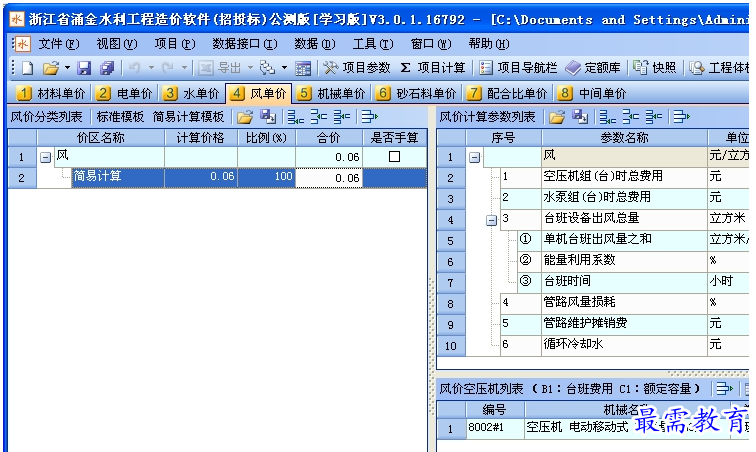Switch to the 砂石料单价 tab
The height and width of the screenshot is (452, 756).
pyautogui.click(x=416, y=93)
